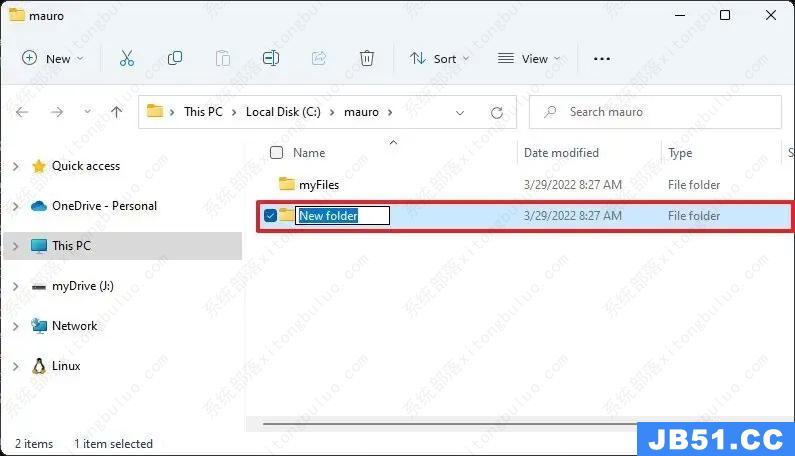Screen dimensions: 795x456
Task: Toggle the select all checkbox in header
Action: coord(276,153)
